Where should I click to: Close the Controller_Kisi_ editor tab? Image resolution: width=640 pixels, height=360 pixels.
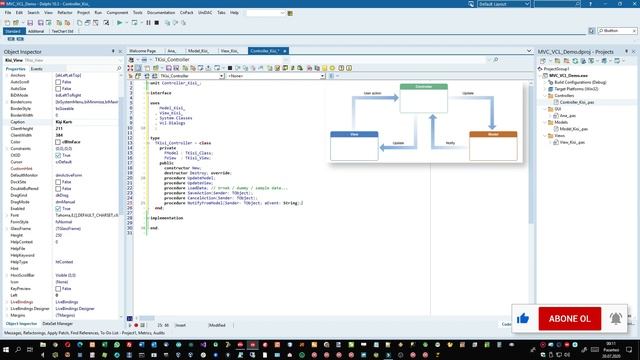(285, 51)
